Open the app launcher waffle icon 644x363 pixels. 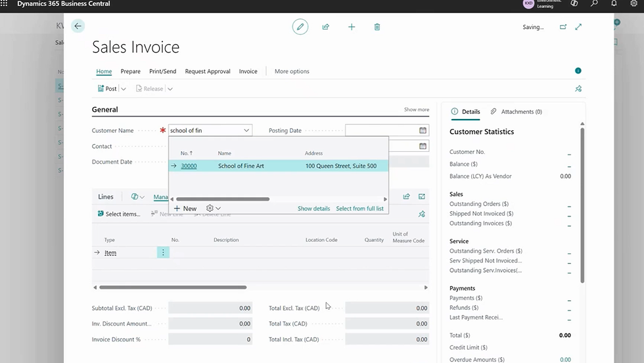click(x=4, y=3)
